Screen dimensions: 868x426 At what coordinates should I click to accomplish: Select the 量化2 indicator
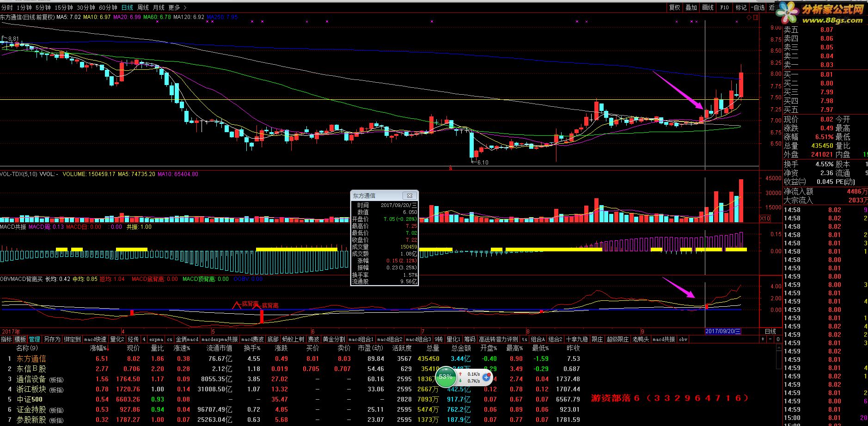[x=117, y=339]
